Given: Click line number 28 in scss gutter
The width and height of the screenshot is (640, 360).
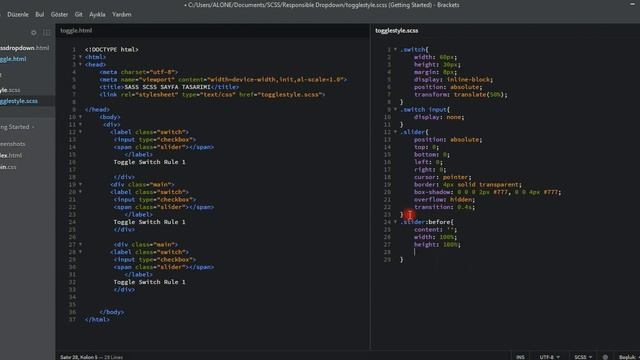Looking at the screenshot, I should point(387,252).
